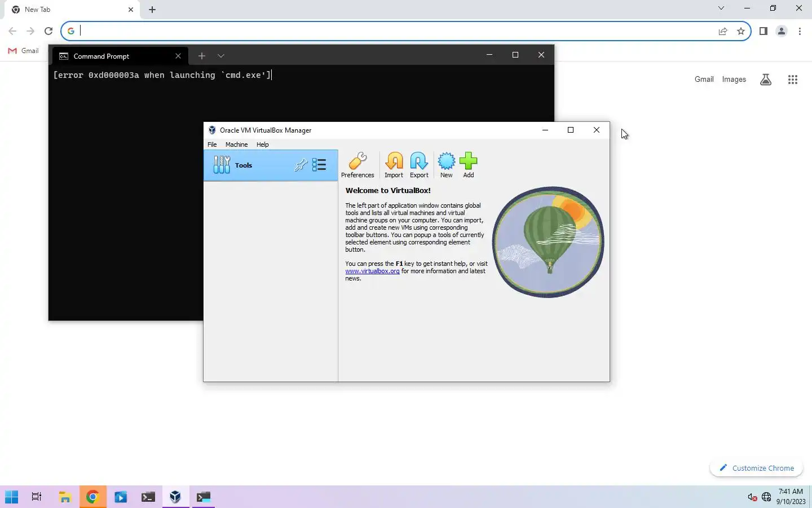
Task: Open Search Labs flask icon
Action: click(x=766, y=80)
